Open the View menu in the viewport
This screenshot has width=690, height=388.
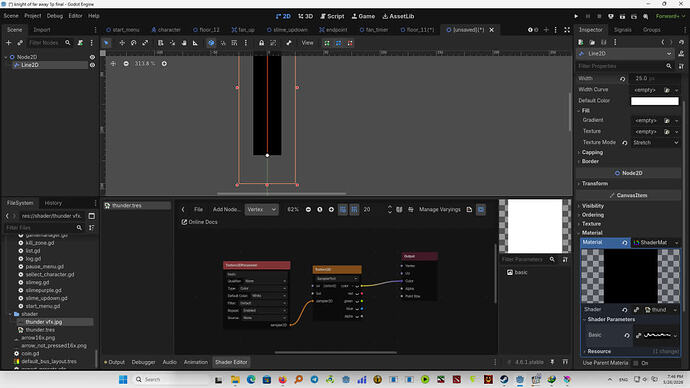pyautogui.click(x=307, y=43)
